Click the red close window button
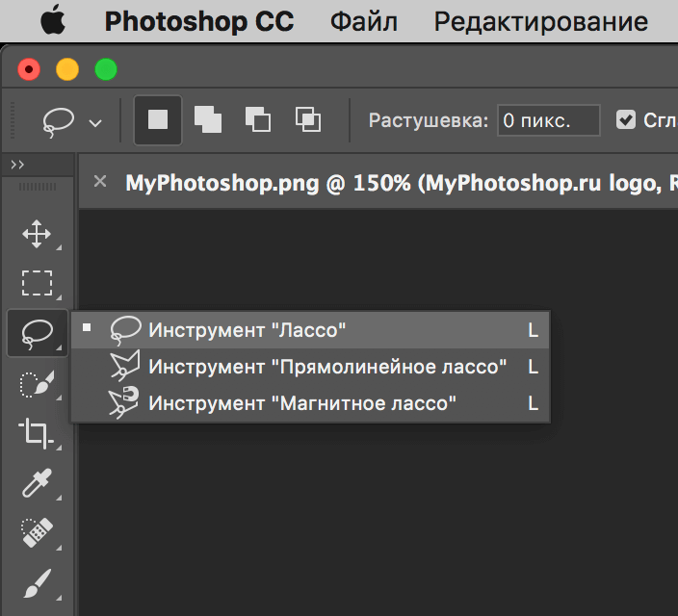Image resolution: width=678 pixels, height=616 pixels. 29,69
